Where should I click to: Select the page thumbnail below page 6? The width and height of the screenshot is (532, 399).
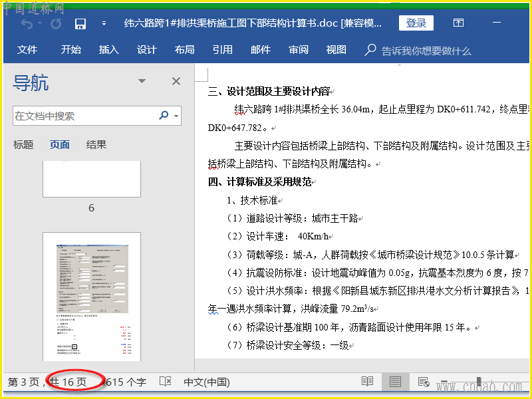[92, 297]
